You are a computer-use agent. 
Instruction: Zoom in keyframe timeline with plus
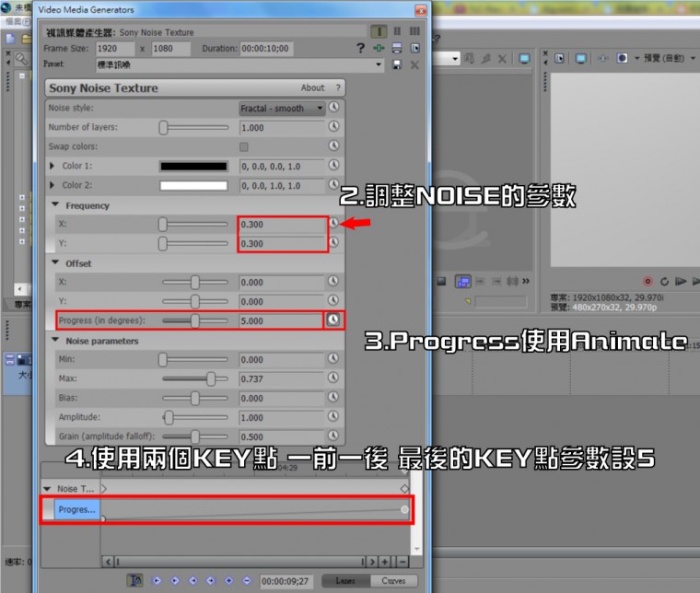(385, 562)
